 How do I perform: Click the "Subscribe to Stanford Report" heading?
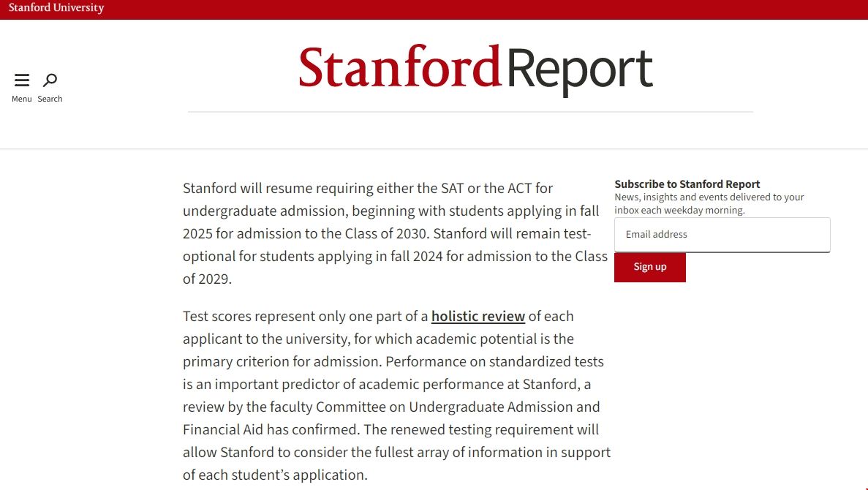(687, 184)
